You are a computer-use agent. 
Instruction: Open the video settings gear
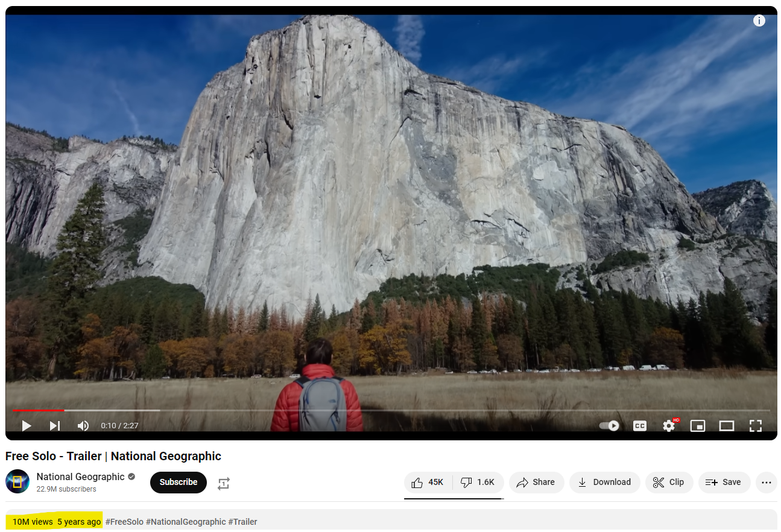669,426
